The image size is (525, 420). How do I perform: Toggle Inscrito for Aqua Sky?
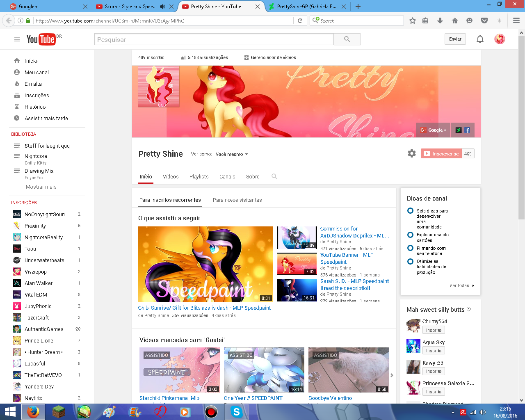coord(434,351)
